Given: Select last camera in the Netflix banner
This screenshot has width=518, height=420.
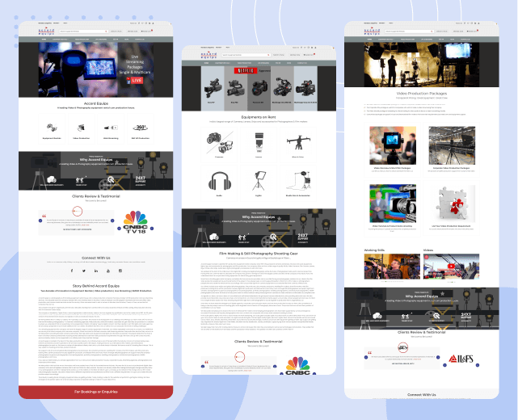Looking at the screenshot, I should 305,89.
